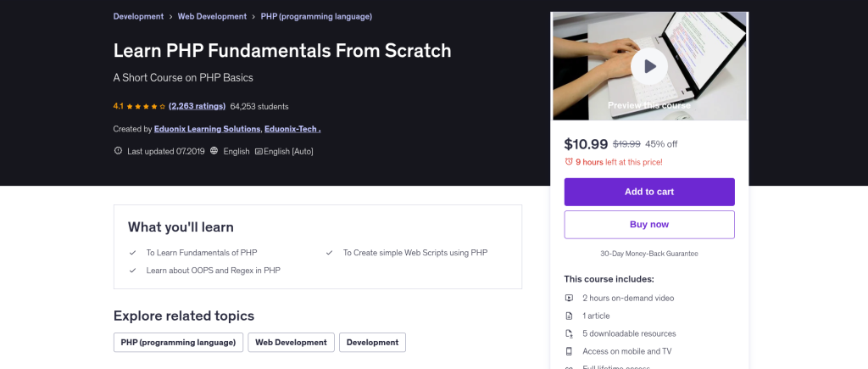
Task: Click the closed captions icon
Action: (x=259, y=152)
